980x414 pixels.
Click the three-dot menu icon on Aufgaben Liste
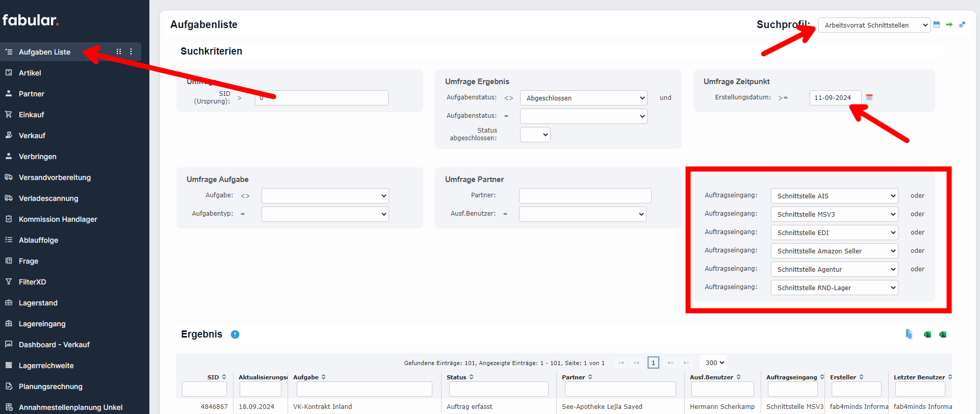click(131, 51)
